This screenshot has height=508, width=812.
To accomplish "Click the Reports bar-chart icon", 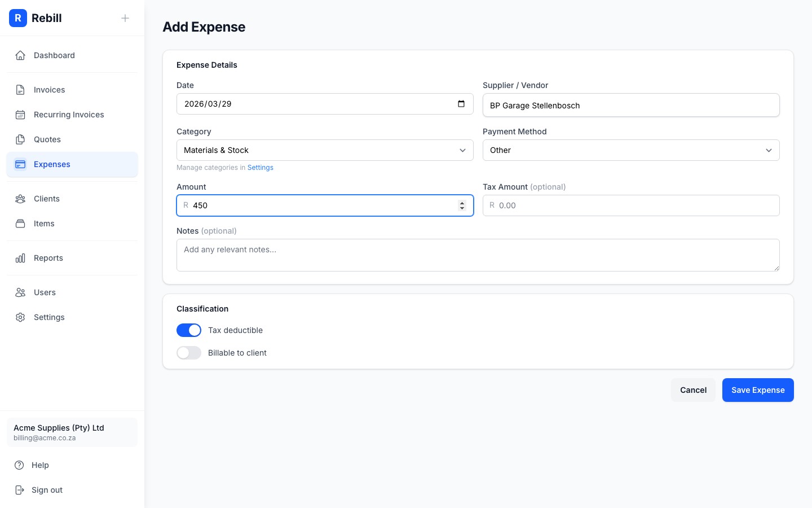I will [20, 258].
